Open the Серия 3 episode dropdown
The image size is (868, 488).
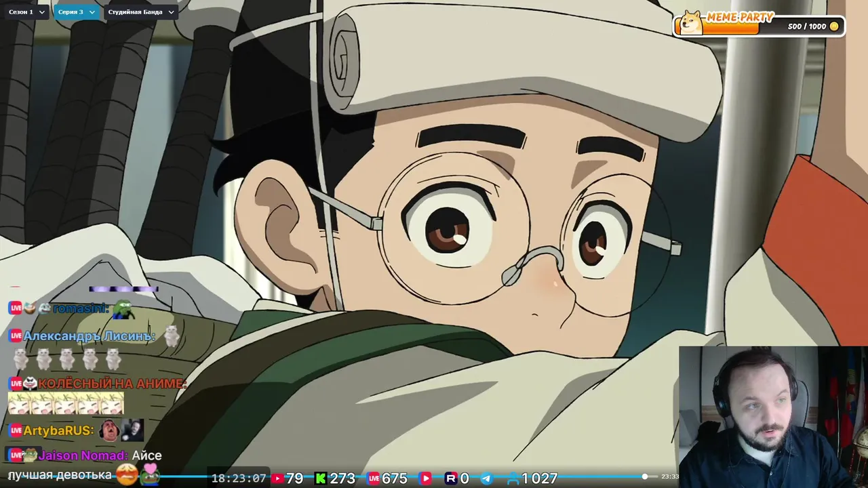click(x=76, y=12)
